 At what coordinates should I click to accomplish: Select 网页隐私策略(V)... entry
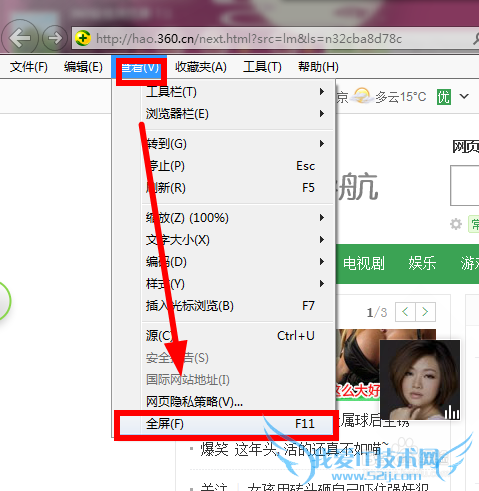point(223,402)
